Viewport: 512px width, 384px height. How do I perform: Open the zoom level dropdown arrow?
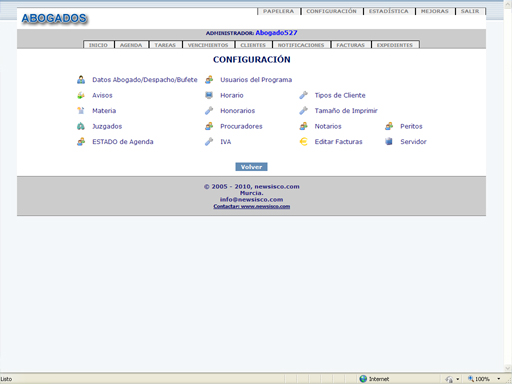(x=499, y=379)
